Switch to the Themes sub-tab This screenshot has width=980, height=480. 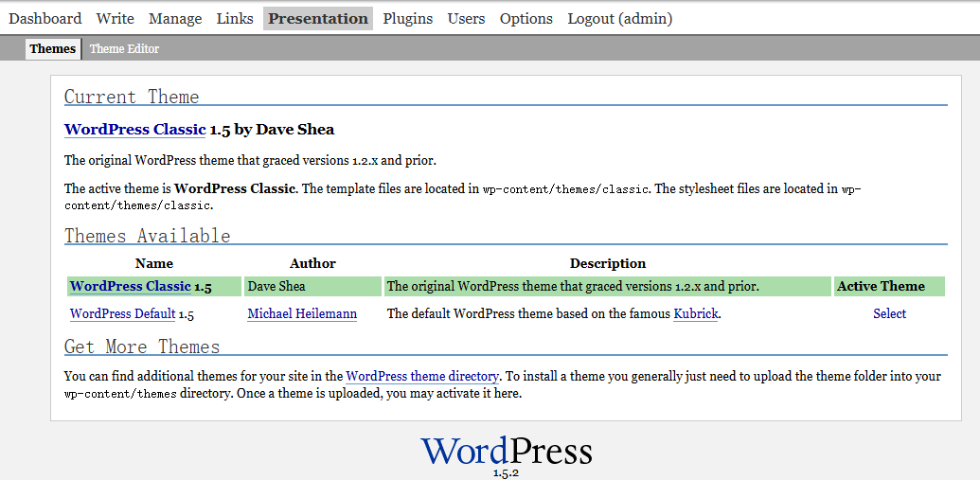(52, 48)
